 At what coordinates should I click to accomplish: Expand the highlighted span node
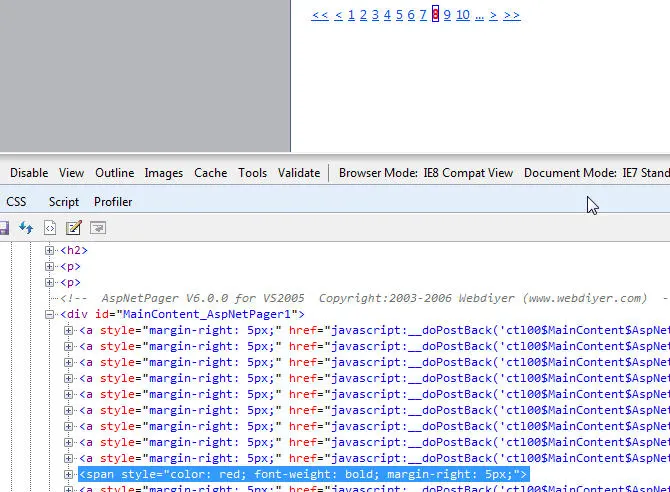[x=69, y=474]
